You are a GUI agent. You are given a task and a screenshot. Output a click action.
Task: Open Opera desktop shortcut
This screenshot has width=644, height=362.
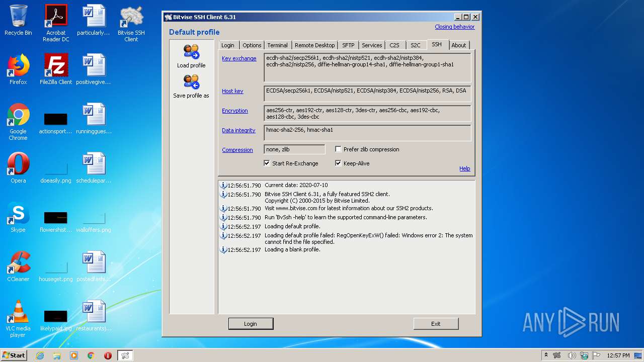18,168
